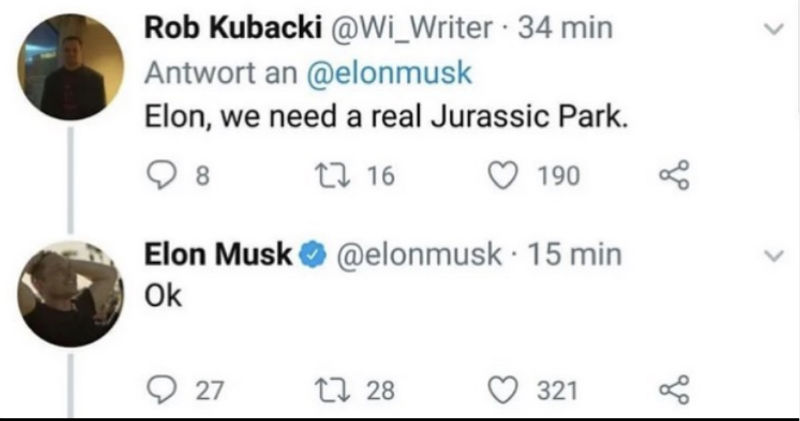
Task: Retweet Rob Kubacki's tweet with 16 retweets
Action: tap(335, 177)
